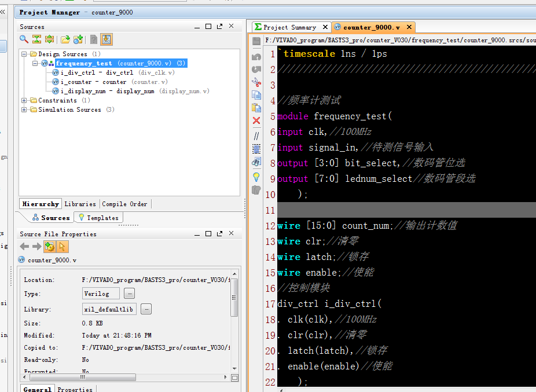Switch to the Hierarchy tab
Image resolution: width=536 pixels, height=392 pixels.
[x=41, y=204]
